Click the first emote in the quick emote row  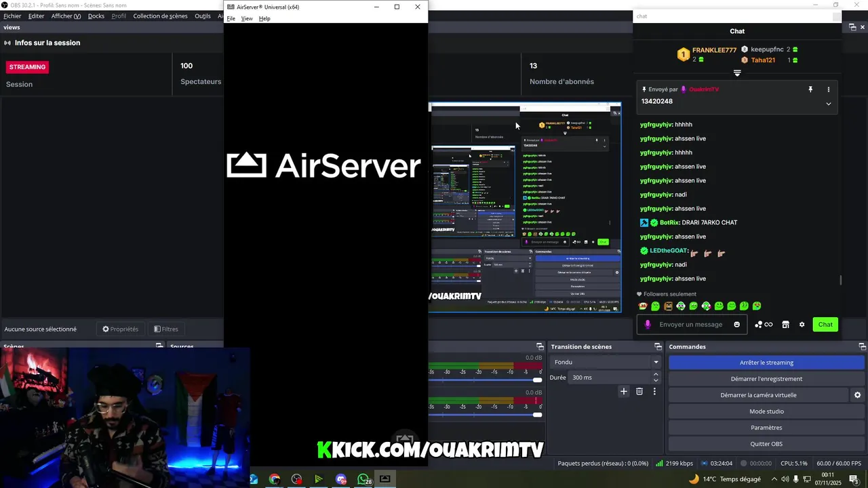point(643,306)
